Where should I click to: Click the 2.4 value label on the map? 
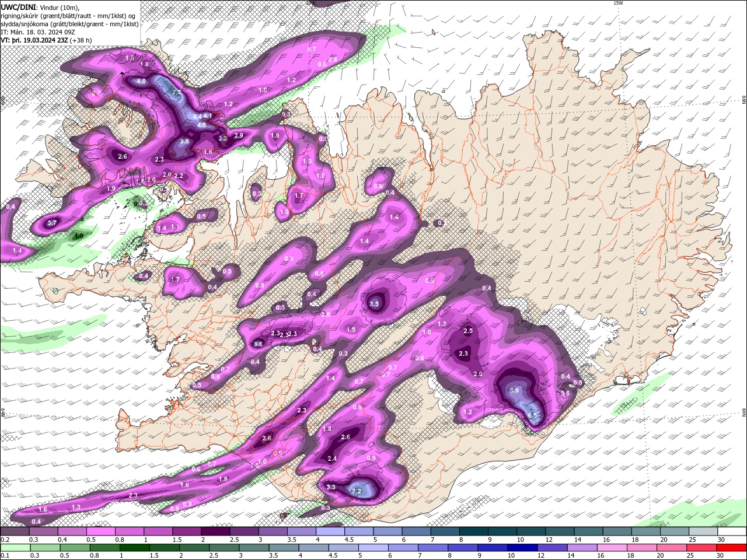[x=332, y=459]
